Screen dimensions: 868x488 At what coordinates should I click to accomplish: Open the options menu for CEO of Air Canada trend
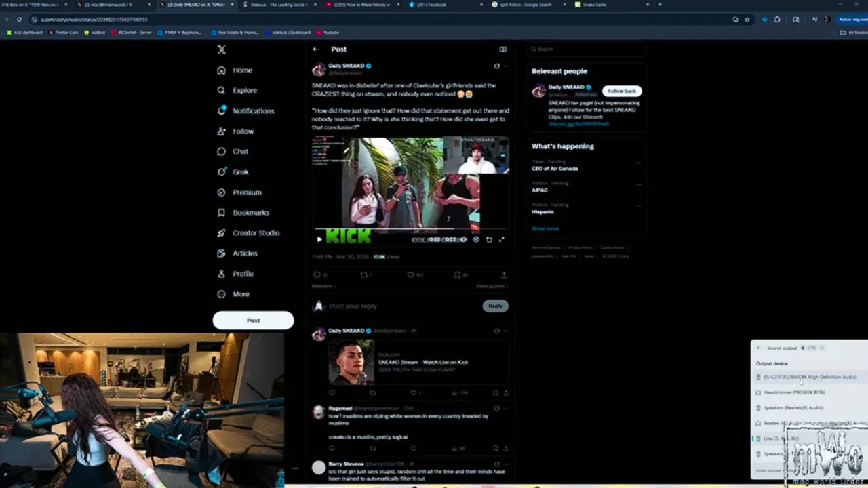click(x=638, y=163)
